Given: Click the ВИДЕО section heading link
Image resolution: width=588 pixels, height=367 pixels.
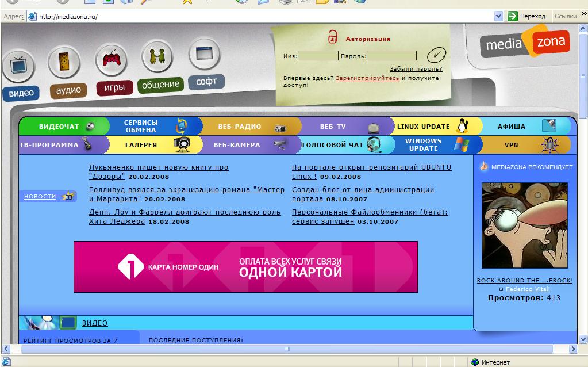Looking at the screenshot, I should (x=95, y=323).
